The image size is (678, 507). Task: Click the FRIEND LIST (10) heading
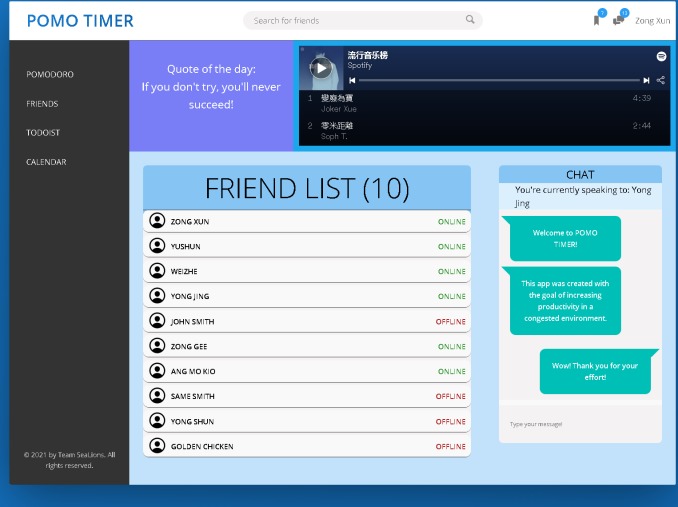click(307, 188)
